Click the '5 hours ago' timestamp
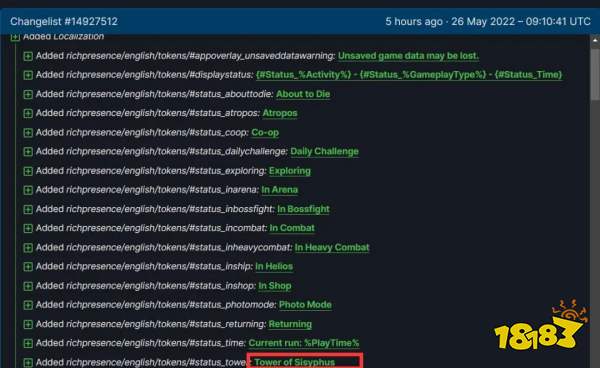This screenshot has width=600, height=368. click(414, 21)
